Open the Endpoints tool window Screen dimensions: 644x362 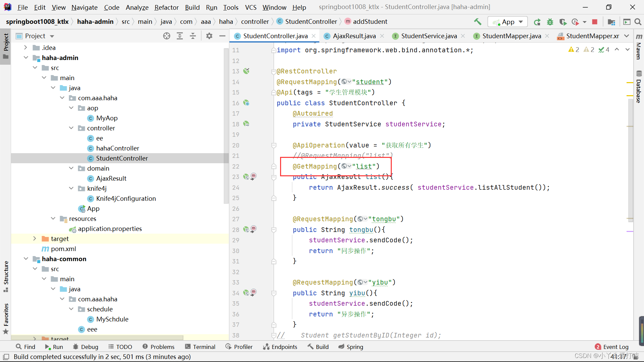(x=280, y=347)
